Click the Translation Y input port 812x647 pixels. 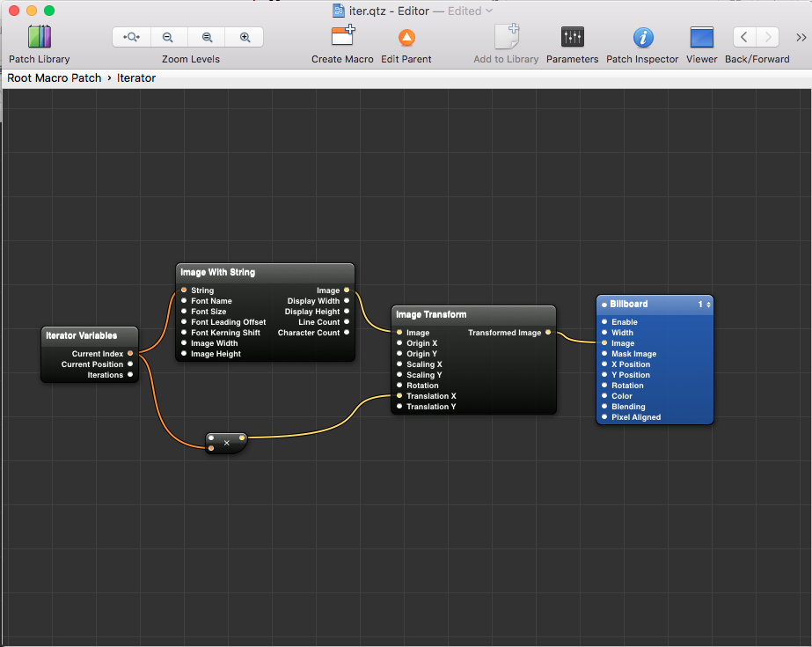399,406
